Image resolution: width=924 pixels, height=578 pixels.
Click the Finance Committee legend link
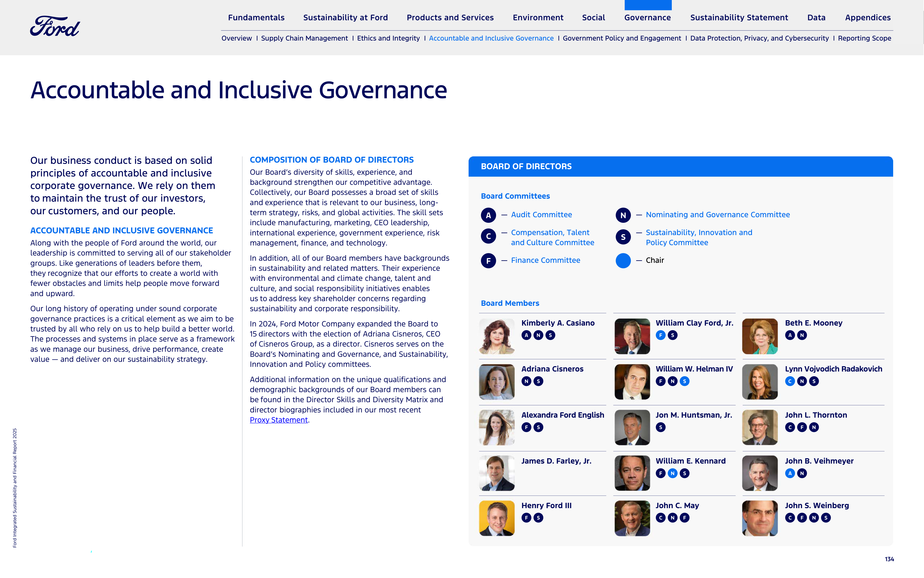[545, 260]
